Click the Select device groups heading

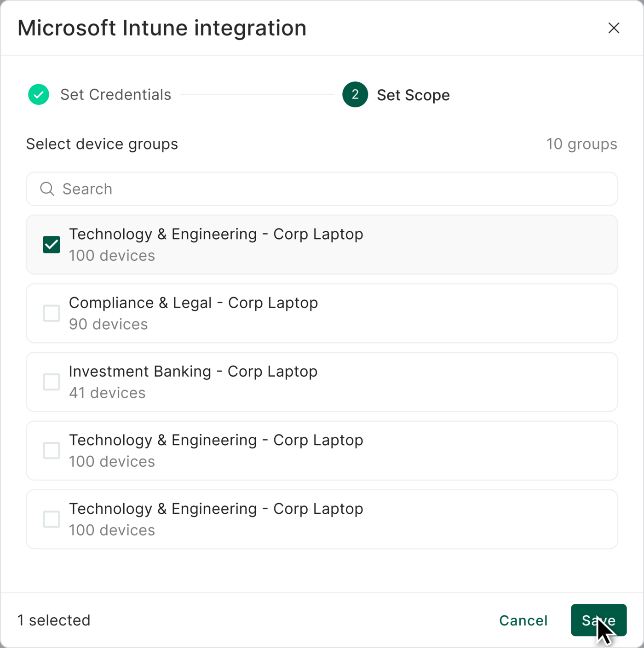102,144
